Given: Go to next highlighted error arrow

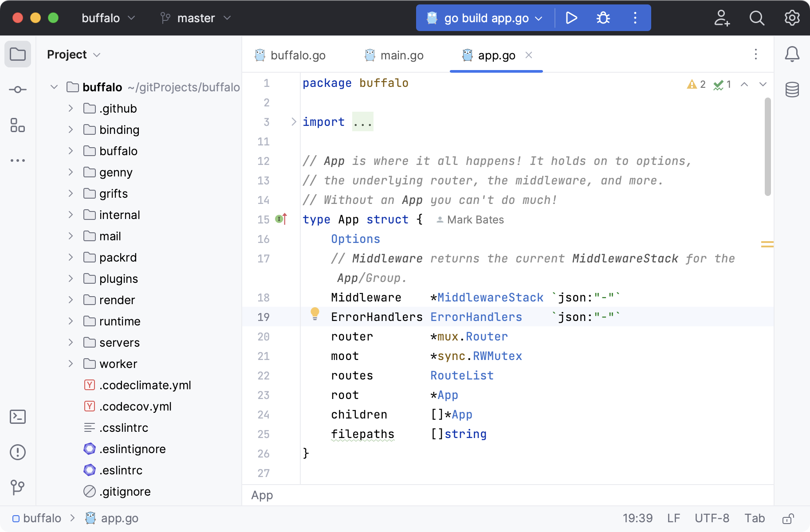Looking at the screenshot, I should (x=763, y=84).
